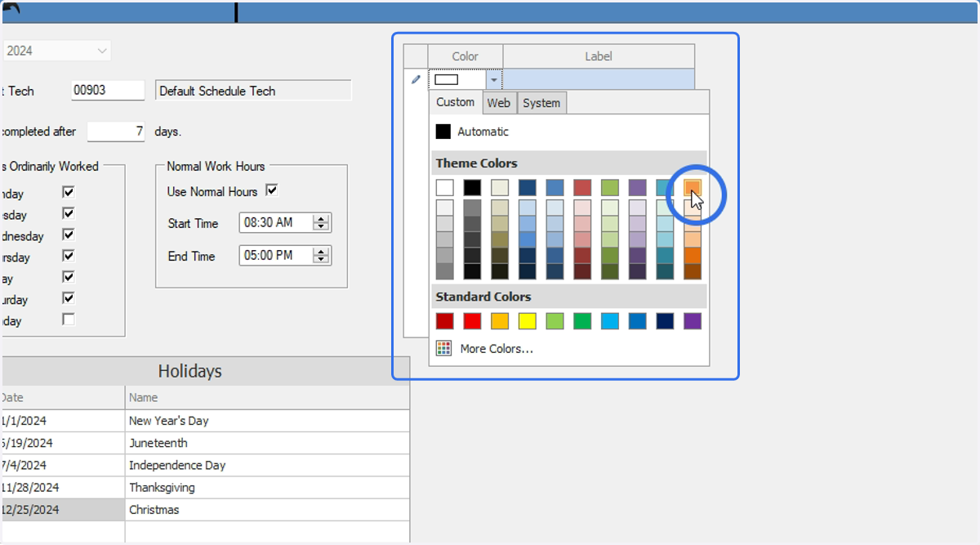The height and width of the screenshot is (545, 980).
Task: Click the More Colors... link
Action: (497, 349)
